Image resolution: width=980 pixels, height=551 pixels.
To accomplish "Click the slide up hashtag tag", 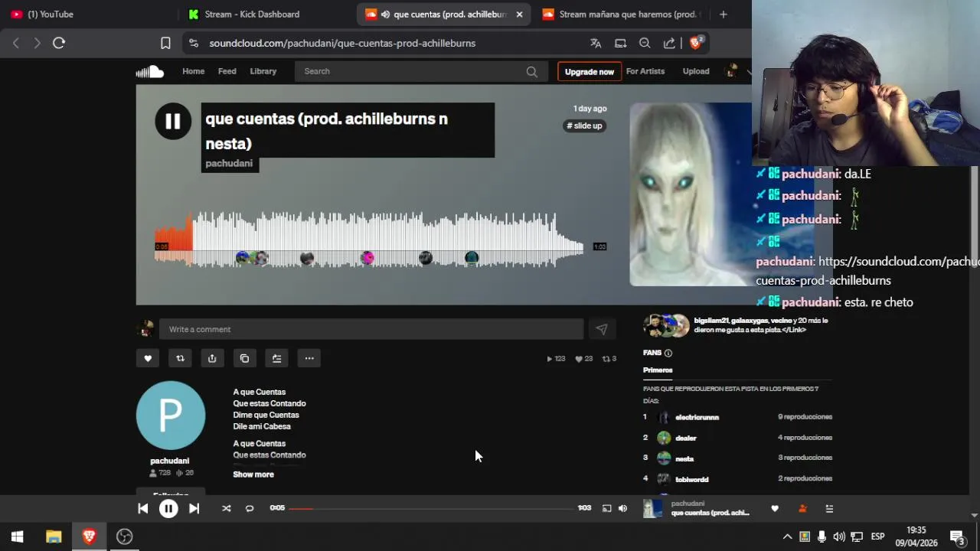I will (x=584, y=126).
